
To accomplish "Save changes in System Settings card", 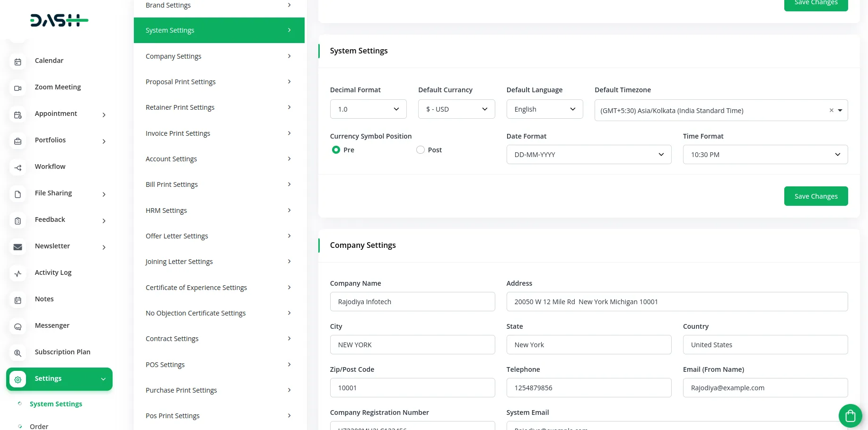I will pos(815,196).
